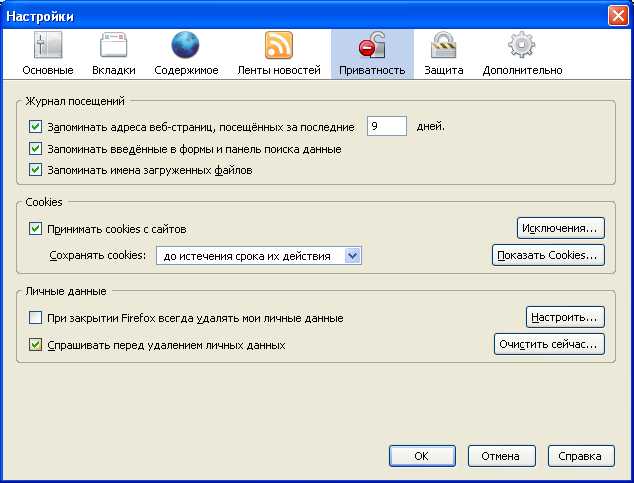Toggle remembering downloaded file names

pos(36,170)
